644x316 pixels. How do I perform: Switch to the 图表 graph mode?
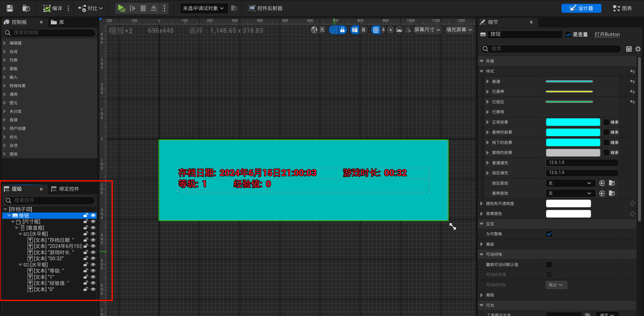[623, 8]
